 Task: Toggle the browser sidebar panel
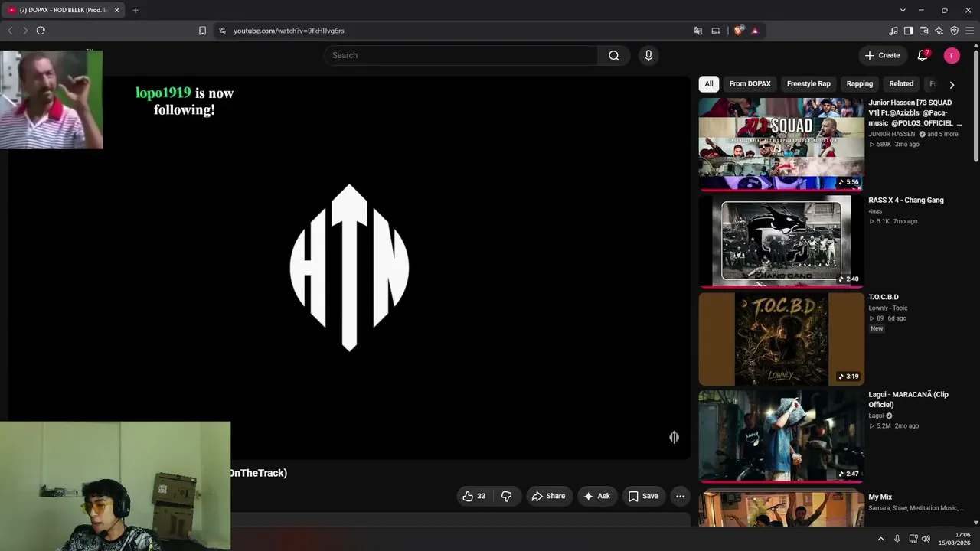click(908, 31)
